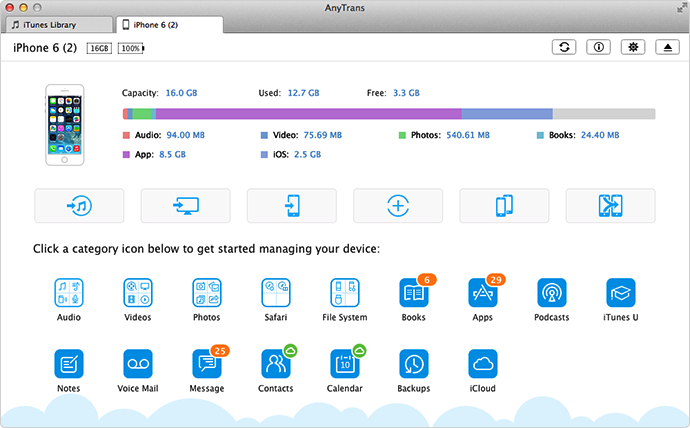Click the transfer content to computer button
The image size is (690, 428).
[186, 206]
